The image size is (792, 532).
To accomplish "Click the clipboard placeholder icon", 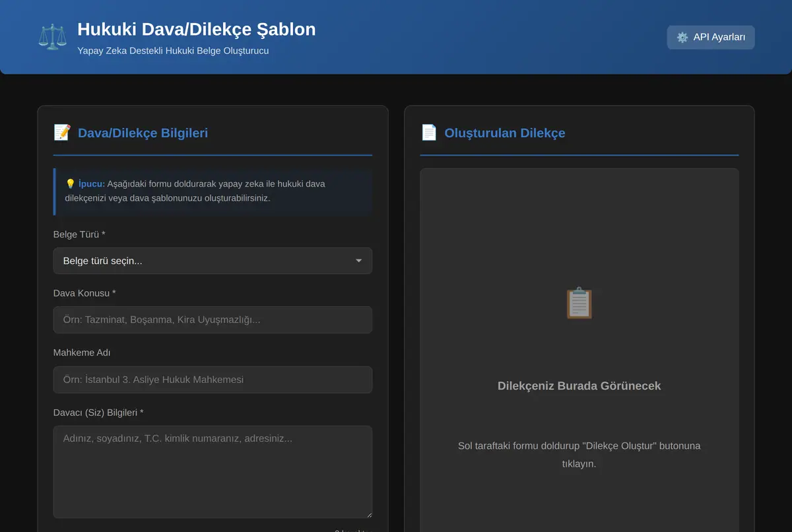I will point(579,303).
